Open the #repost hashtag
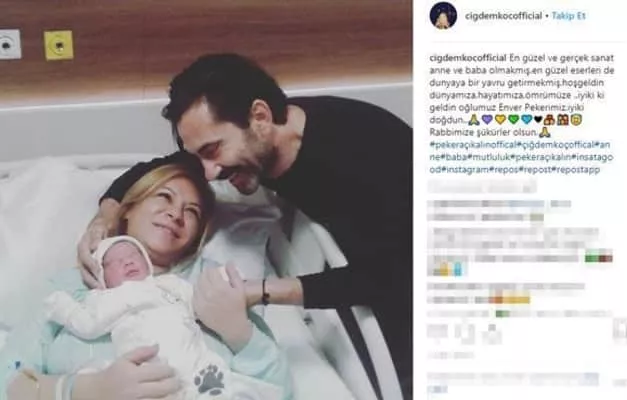The width and height of the screenshot is (627, 400). 535,169
